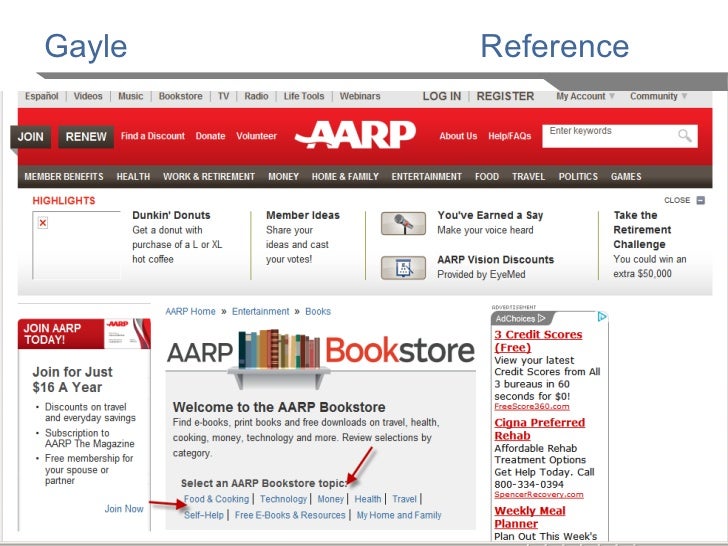Click the broken Dunkin' Donuts image
Image resolution: width=728 pixels, height=546 pixels.
point(76,245)
